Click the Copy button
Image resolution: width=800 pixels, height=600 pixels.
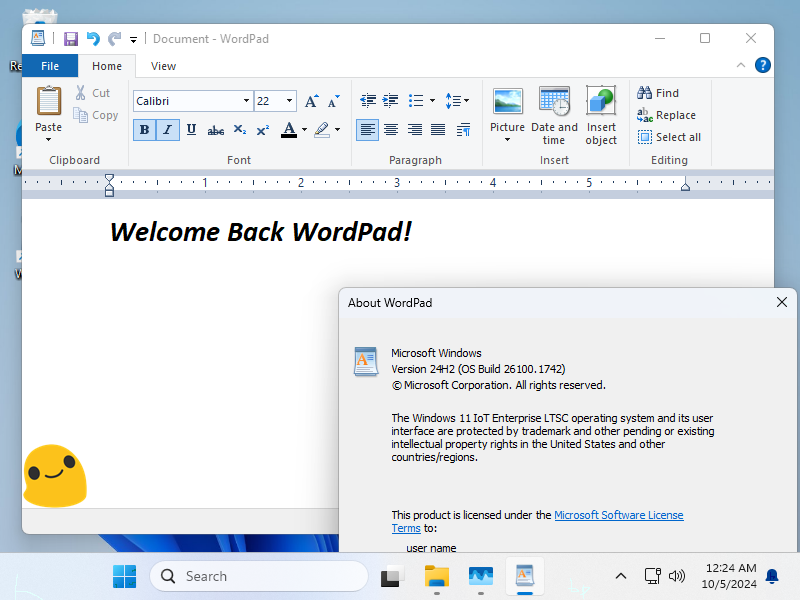96,115
